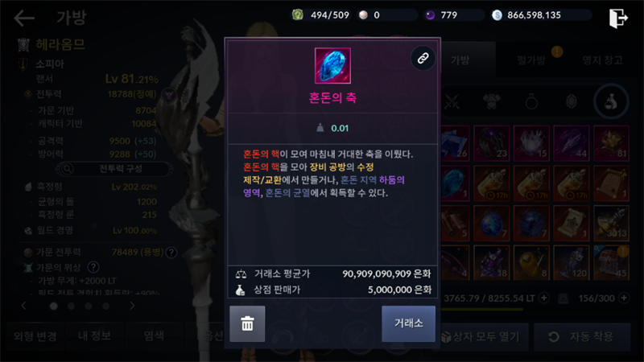The height and width of the screenshot is (362, 644).
Task: Go back with the arrow beside 가방
Action: (24, 18)
